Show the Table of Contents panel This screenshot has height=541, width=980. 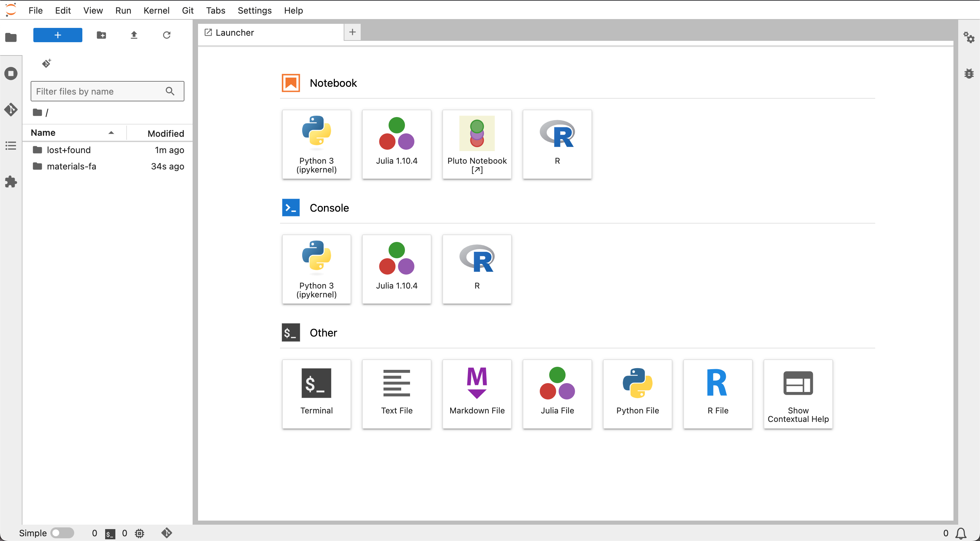(11, 145)
